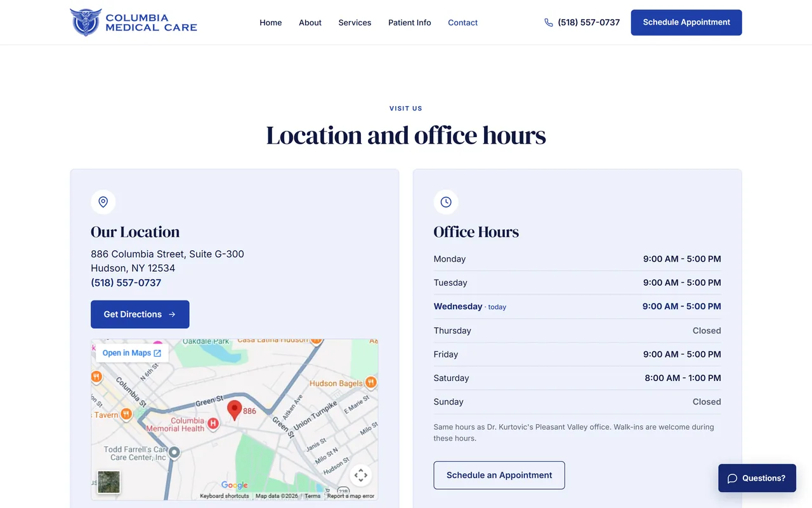Viewport: 812px width, 508px height.
Task: Navigate to Services
Action: point(355,23)
